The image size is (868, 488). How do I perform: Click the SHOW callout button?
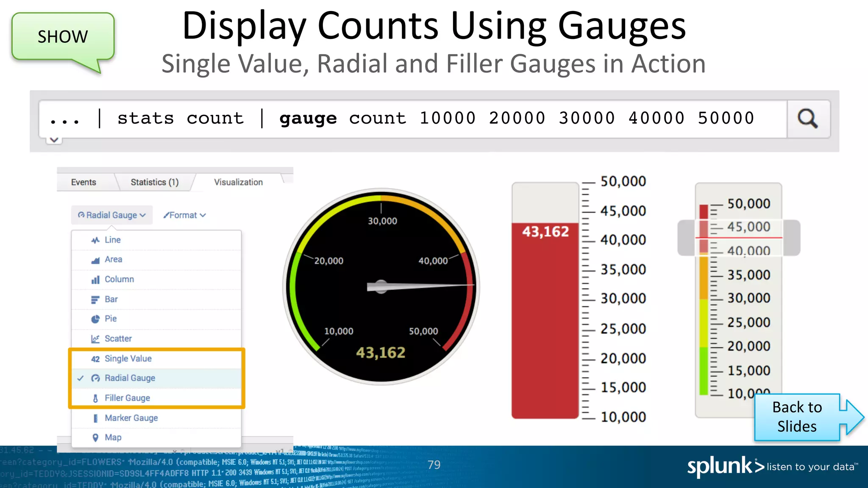pos(63,37)
